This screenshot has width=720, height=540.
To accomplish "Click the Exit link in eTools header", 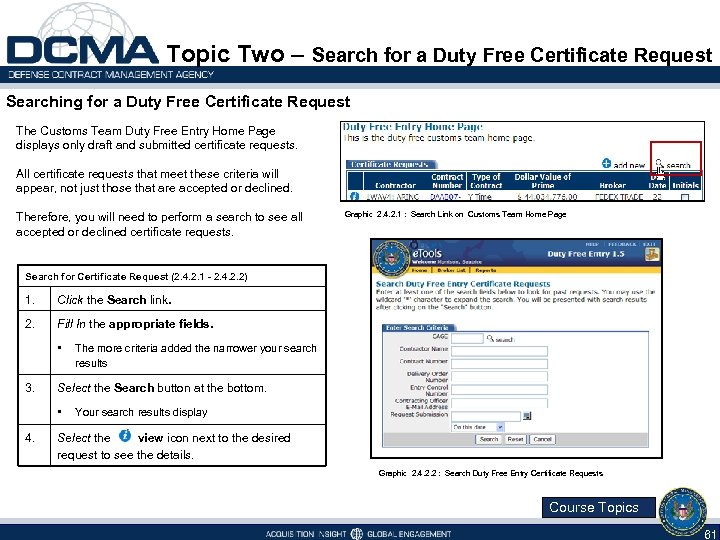I will [649, 244].
